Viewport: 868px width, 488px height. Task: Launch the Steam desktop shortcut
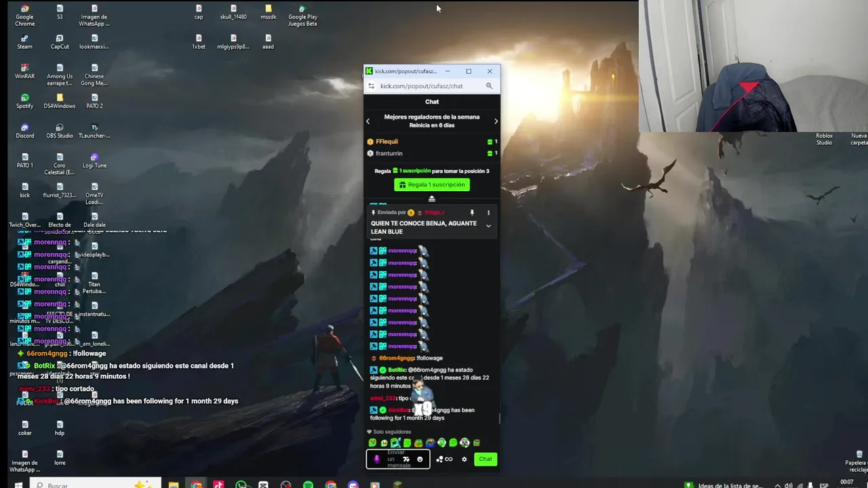(x=24, y=42)
